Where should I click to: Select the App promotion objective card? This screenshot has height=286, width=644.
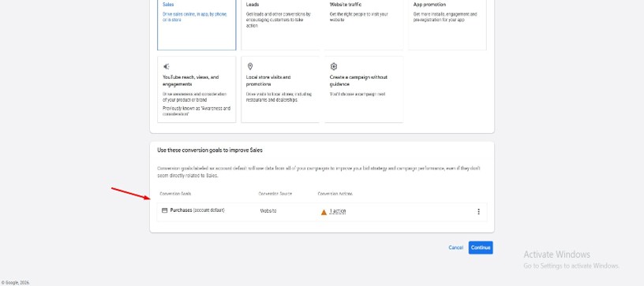[447, 24]
